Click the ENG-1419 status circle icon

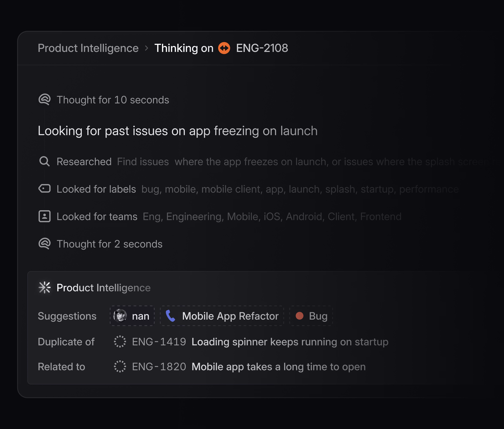tap(120, 342)
